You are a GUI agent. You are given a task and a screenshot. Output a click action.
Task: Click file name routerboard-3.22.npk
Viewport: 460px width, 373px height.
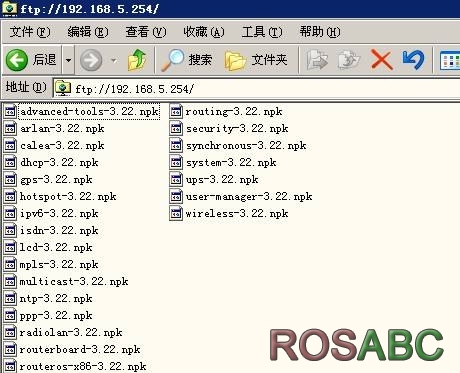coord(80,349)
